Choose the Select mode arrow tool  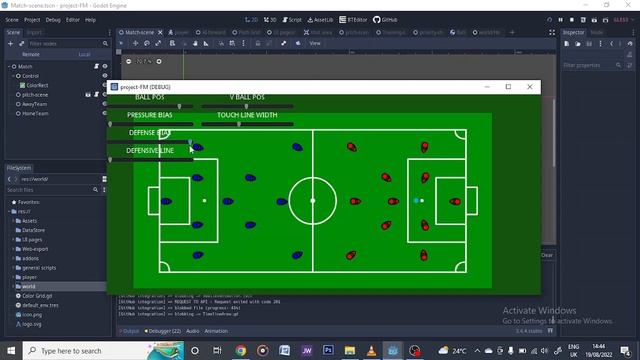121,43
